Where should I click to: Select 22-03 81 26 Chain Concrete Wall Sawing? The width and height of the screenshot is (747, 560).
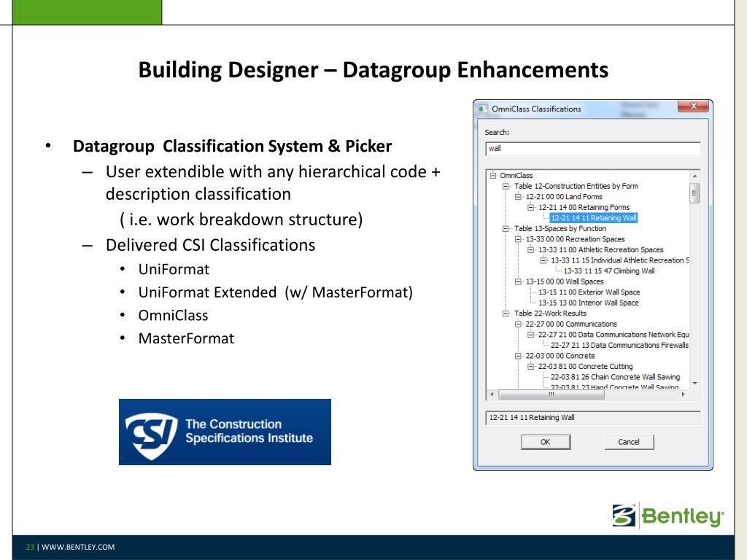pyautogui.click(x=616, y=377)
